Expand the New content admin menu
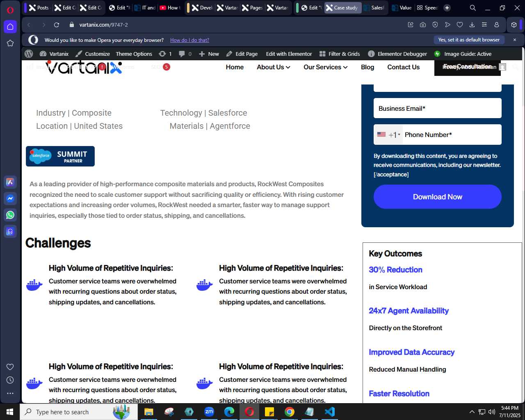Screen dimensions: 525x420 pos(209,54)
